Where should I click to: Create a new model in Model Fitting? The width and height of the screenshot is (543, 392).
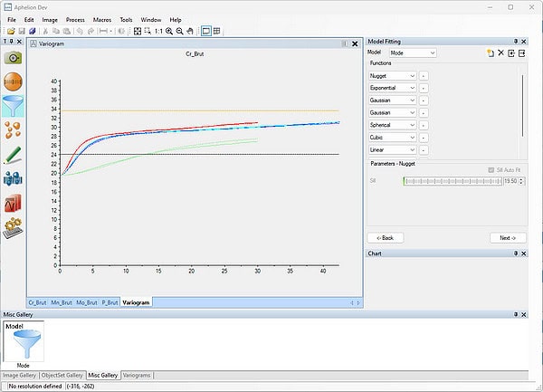490,53
